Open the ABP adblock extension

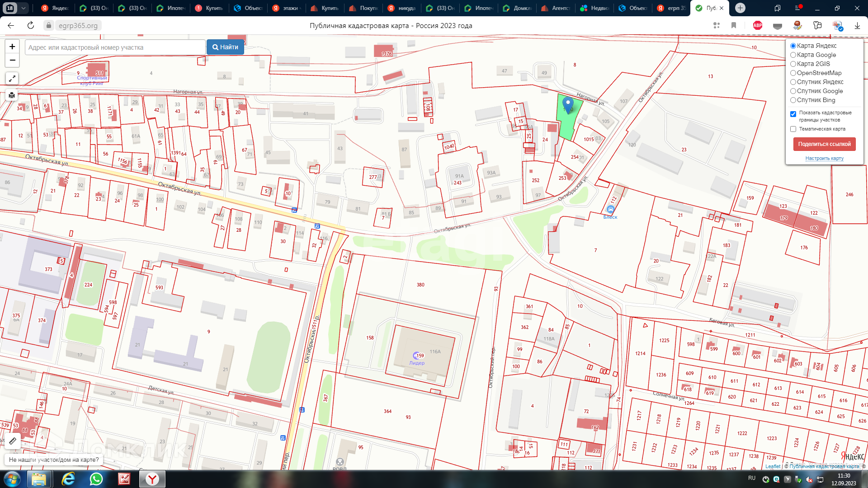click(758, 26)
